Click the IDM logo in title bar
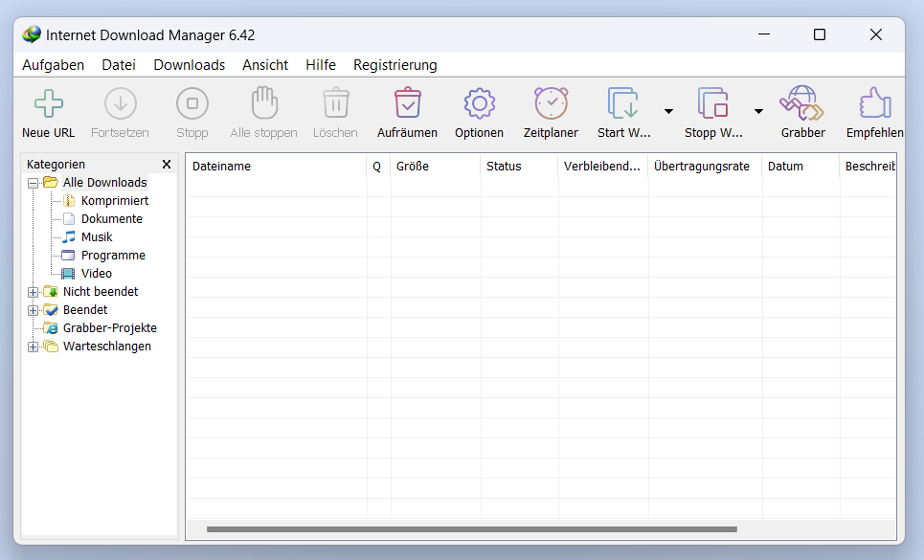The width and height of the screenshot is (924, 560). (x=32, y=34)
